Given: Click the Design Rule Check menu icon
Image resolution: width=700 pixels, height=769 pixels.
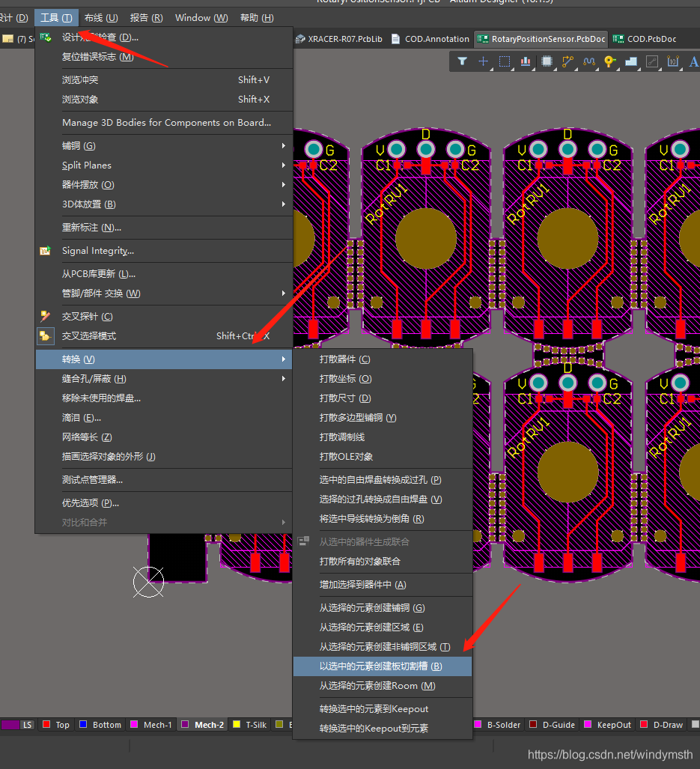Looking at the screenshot, I should point(46,37).
